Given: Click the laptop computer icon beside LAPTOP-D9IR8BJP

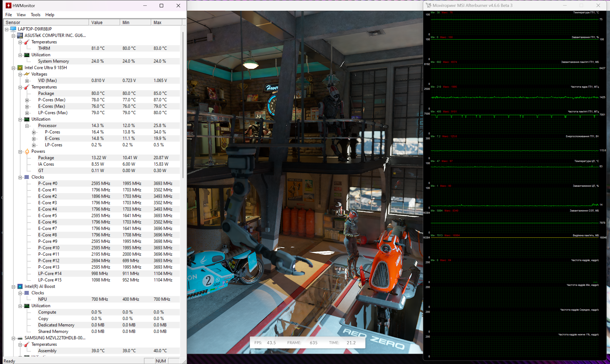Looking at the screenshot, I should (13, 29).
